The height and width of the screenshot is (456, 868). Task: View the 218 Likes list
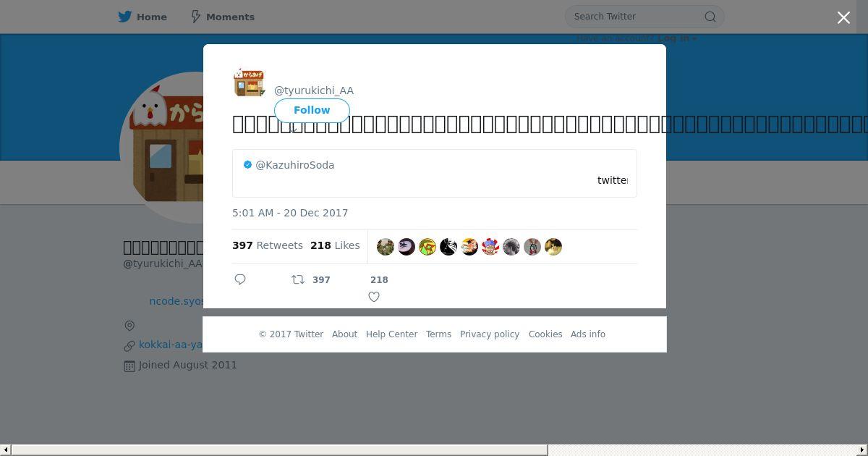click(335, 245)
